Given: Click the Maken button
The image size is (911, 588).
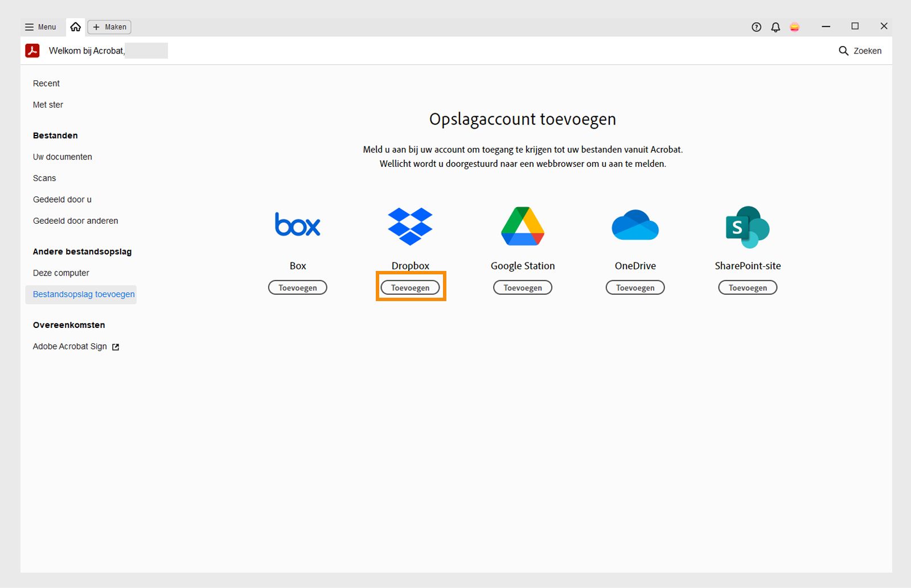Looking at the screenshot, I should (109, 27).
